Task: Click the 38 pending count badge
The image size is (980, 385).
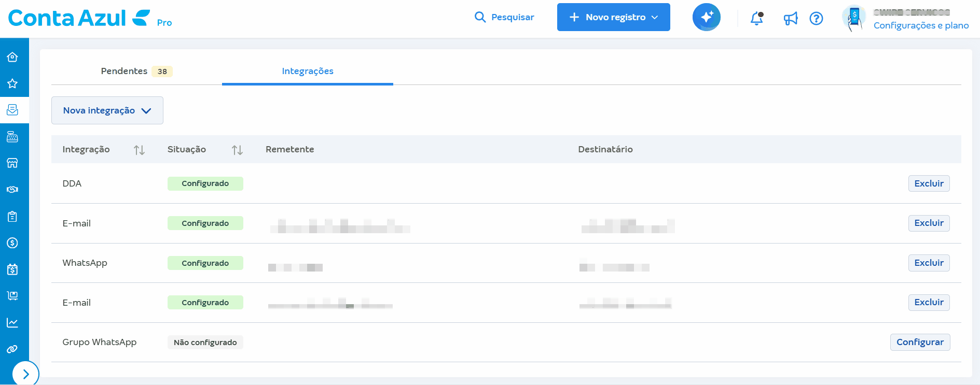Action: pos(162,72)
